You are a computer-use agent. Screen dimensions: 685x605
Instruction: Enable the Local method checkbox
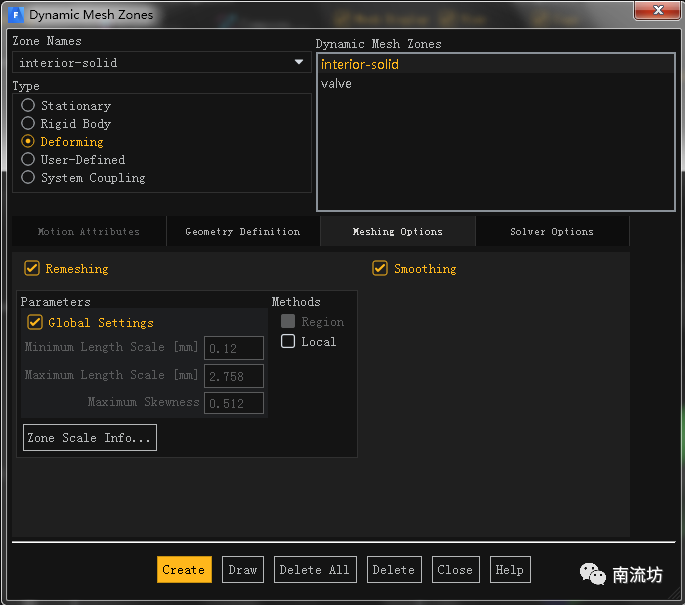click(x=288, y=341)
